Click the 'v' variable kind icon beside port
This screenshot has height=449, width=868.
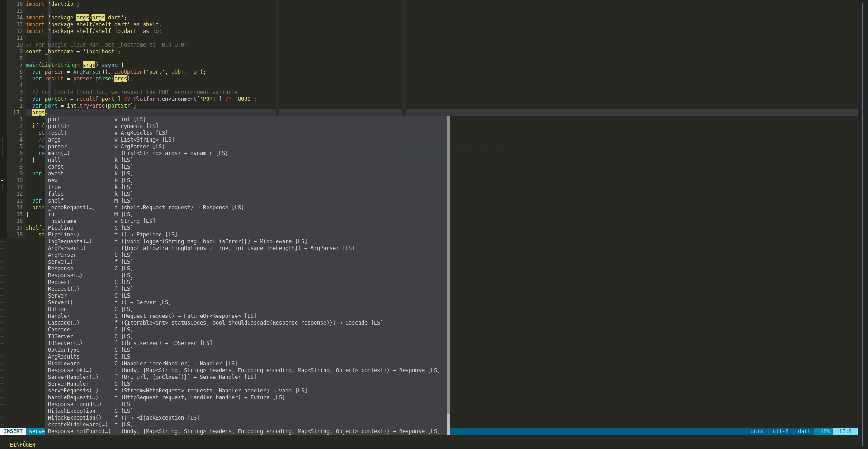click(x=117, y=119)
